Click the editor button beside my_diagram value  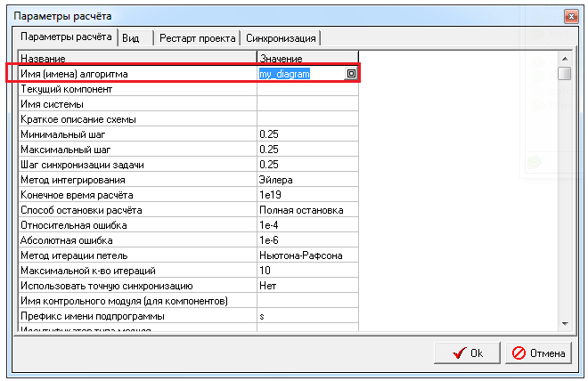tap(351, 75)
